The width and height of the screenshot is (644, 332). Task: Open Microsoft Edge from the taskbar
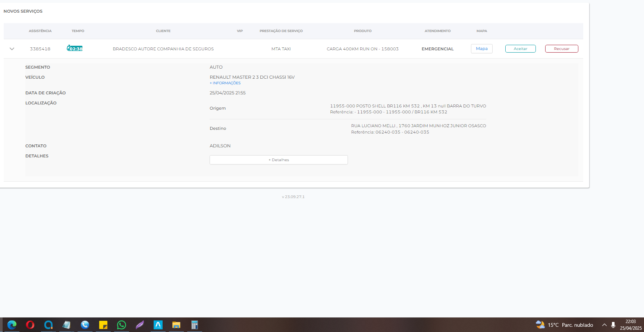(12, 325)
